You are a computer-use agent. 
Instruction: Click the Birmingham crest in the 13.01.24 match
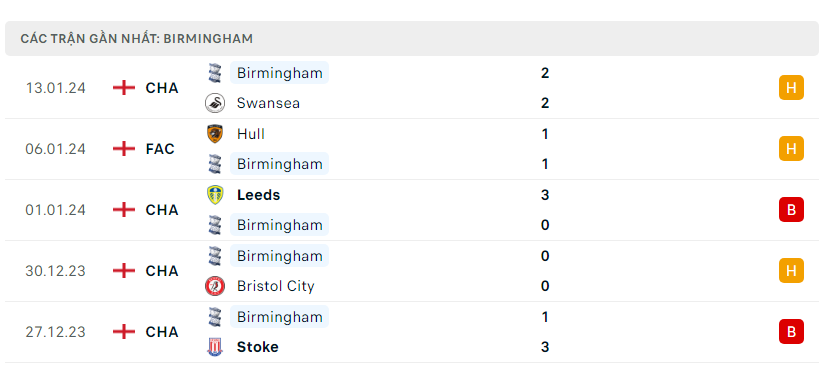click(x=215, y=73)
